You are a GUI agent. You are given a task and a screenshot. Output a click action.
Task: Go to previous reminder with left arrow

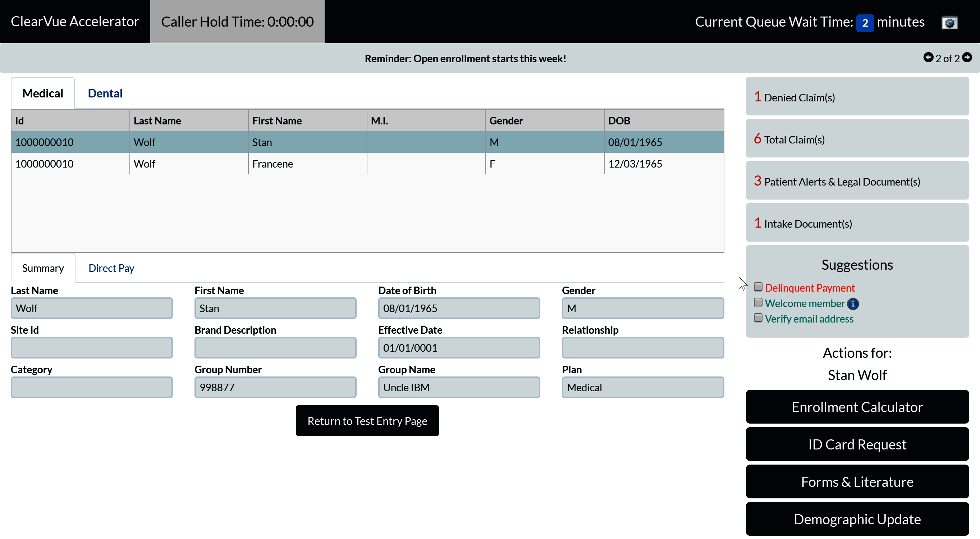928,58
